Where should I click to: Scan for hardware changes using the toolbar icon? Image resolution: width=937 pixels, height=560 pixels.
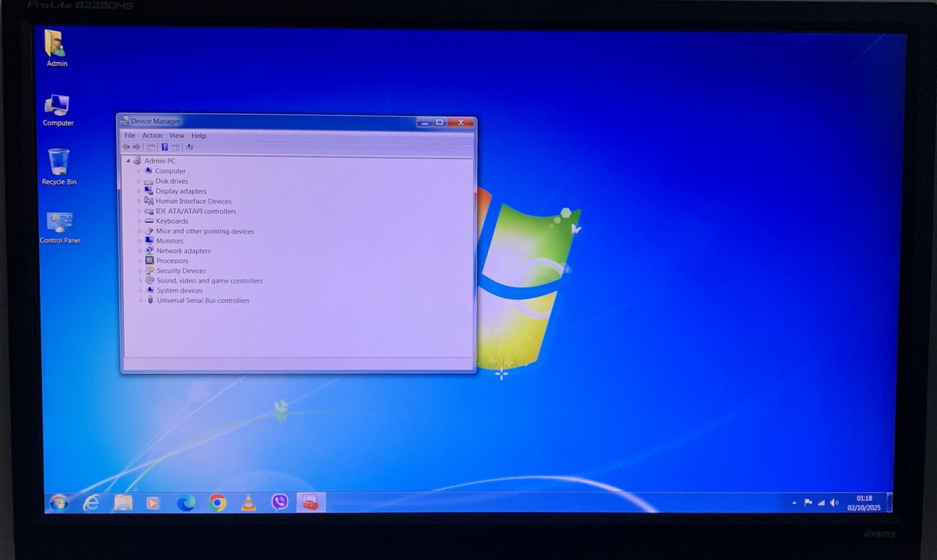[x=189, y=147]
